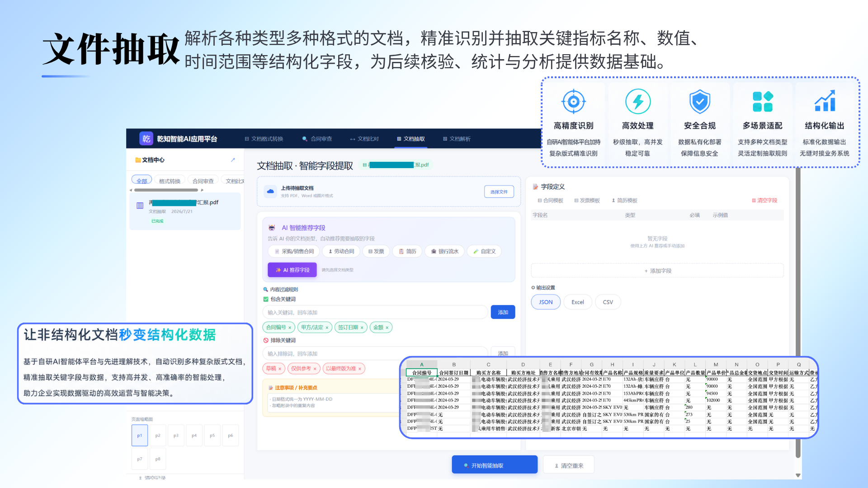Click the AI 推荐字段 purple button
The height and width of the screenshot is (488, 868).
pyautogui.click(x=292, y=270)
